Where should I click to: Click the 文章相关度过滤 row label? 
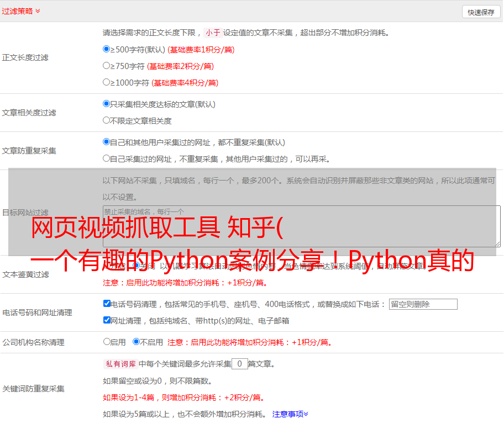tap(29, 113)
